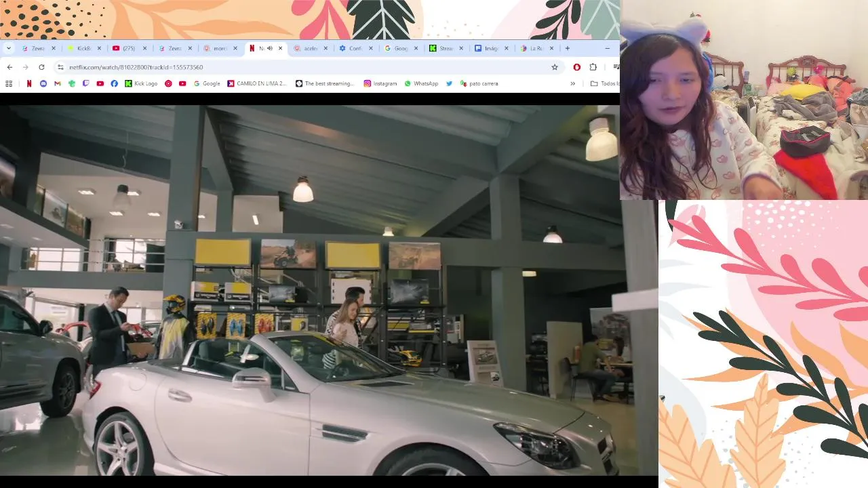Open the Gmail bookmark
This screenshot has height=488, width=868.
(58, 83)
